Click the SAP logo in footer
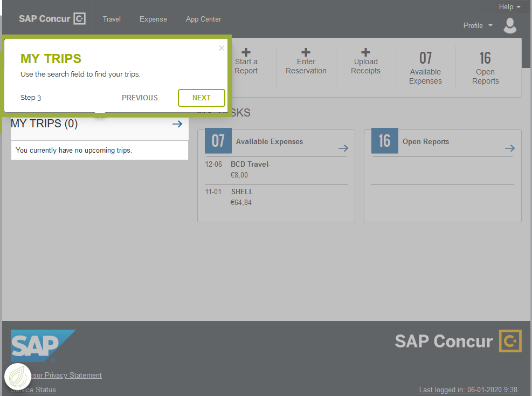 [x=43, y=346]
